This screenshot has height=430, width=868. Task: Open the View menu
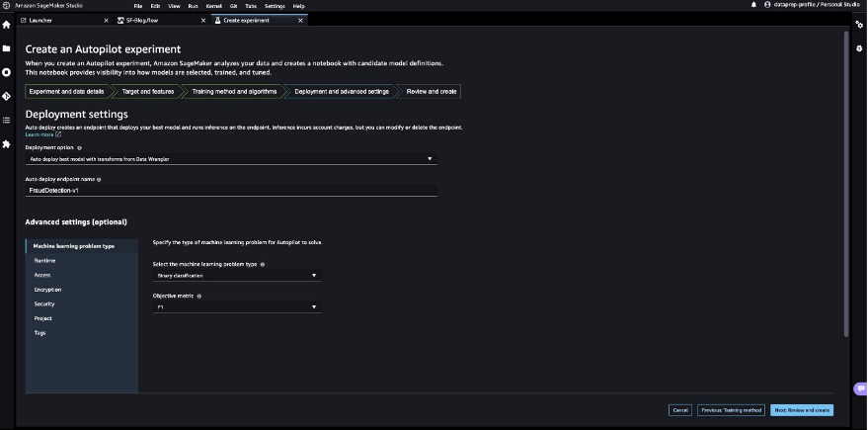click(174, 6)
